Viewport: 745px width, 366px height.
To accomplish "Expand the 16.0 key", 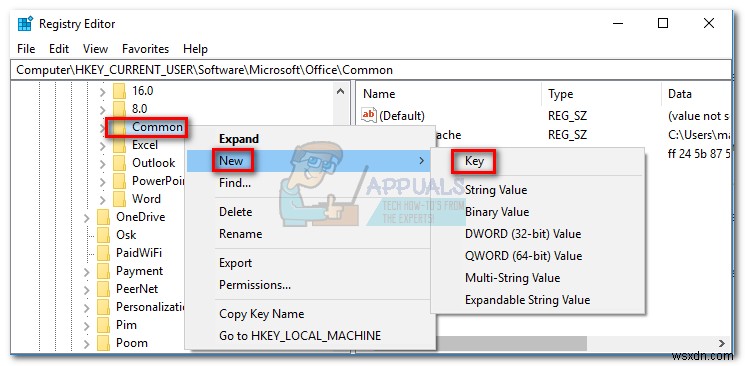I will point(103,91).
